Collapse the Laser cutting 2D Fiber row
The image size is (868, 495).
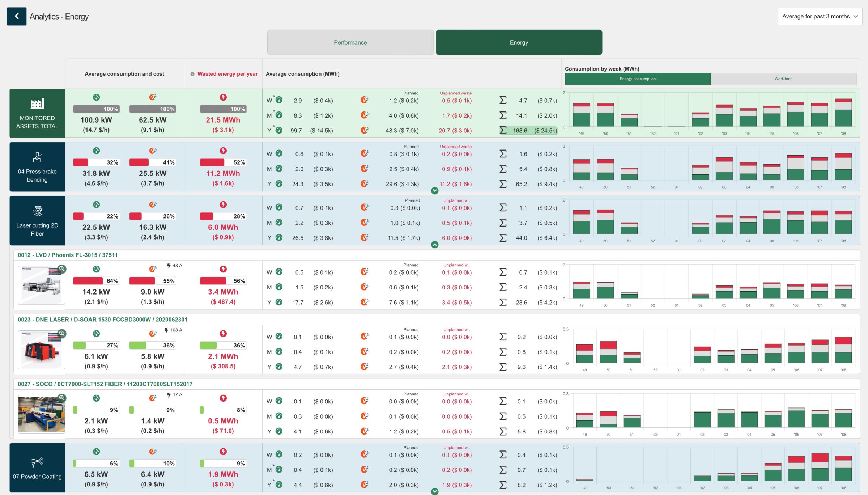(435, 245)
